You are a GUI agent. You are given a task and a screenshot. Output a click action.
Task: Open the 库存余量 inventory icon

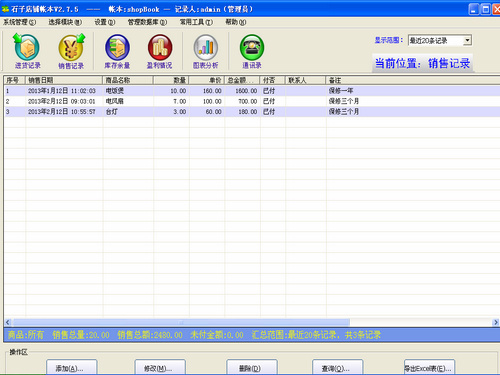[x=117, y=51]
